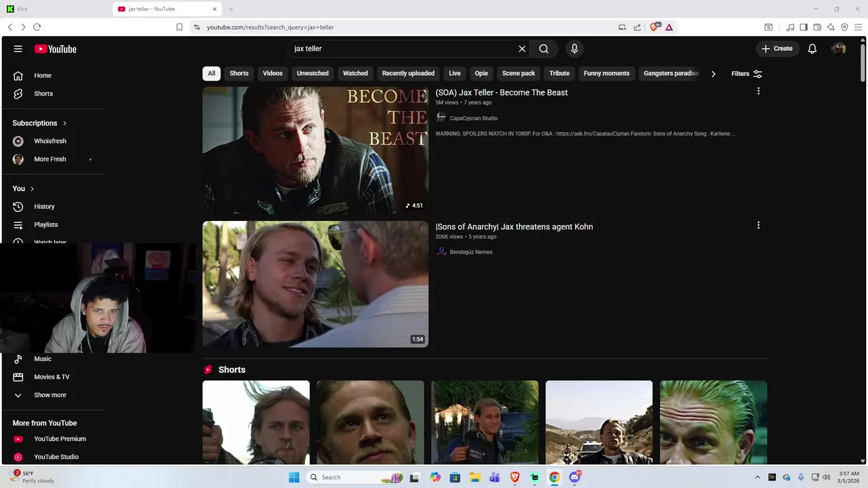Screen dimensions: 868x488
Task: Click the Create button
Action: (x=777, y=49)
